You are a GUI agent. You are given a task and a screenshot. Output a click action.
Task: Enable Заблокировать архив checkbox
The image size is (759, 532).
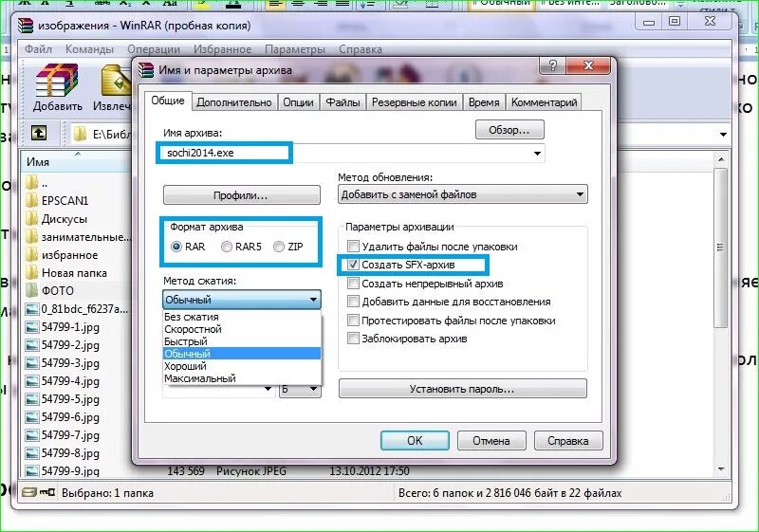tap(353, 338)
